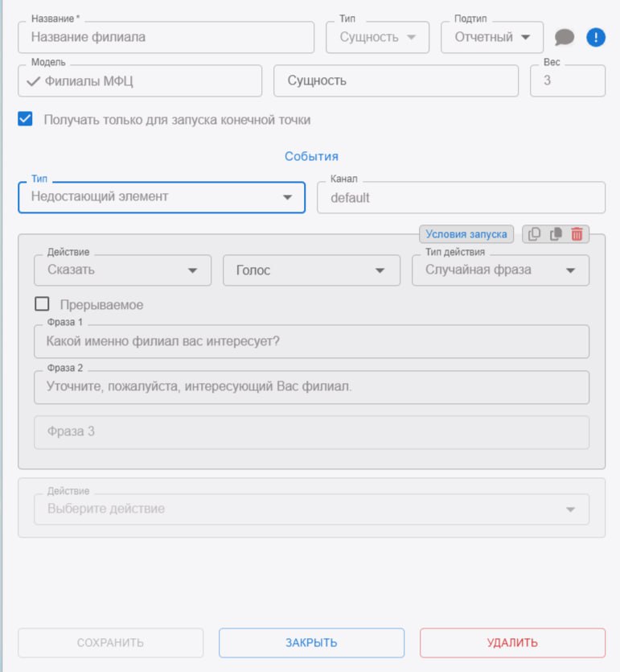Uncheck Получать только для запуска конечной точки

click(x=26, y=119)
